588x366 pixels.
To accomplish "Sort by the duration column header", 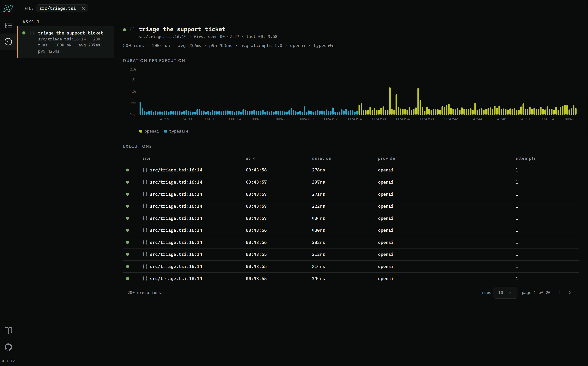I will [x=322, y=158].
